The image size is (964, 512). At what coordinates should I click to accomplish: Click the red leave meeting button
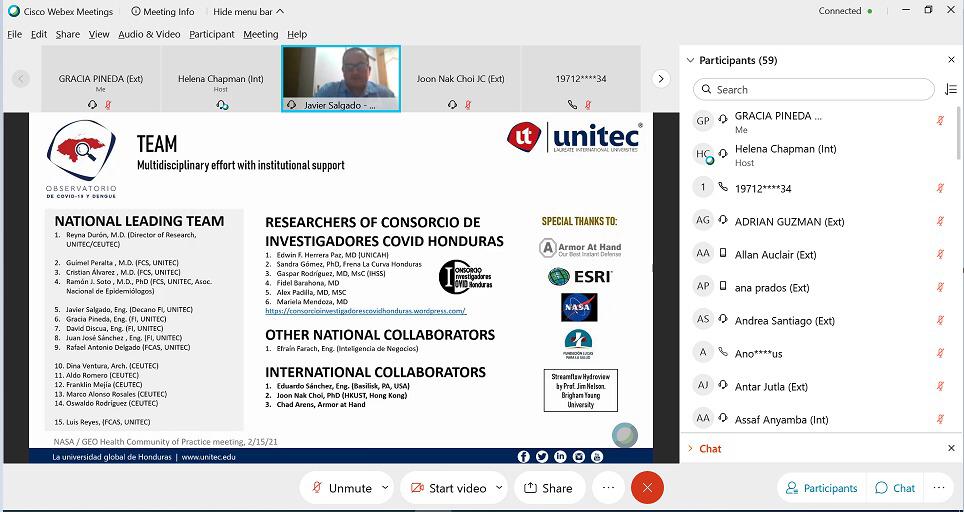(x=647, y=487)
